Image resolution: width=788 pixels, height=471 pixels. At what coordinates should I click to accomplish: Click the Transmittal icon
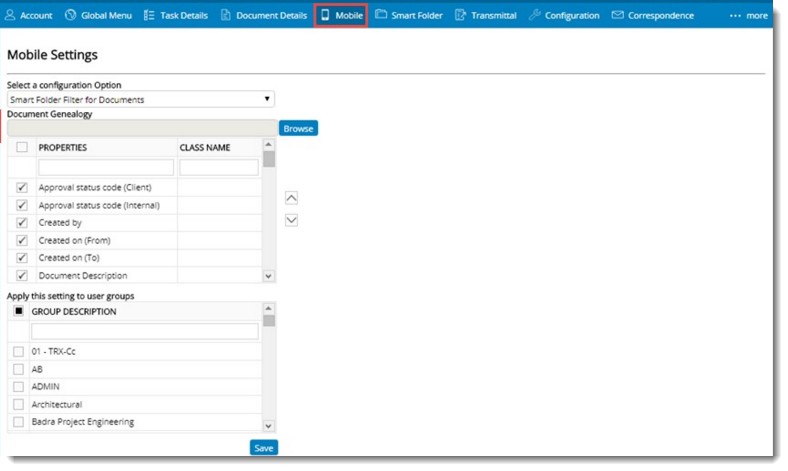pos(461,15)
